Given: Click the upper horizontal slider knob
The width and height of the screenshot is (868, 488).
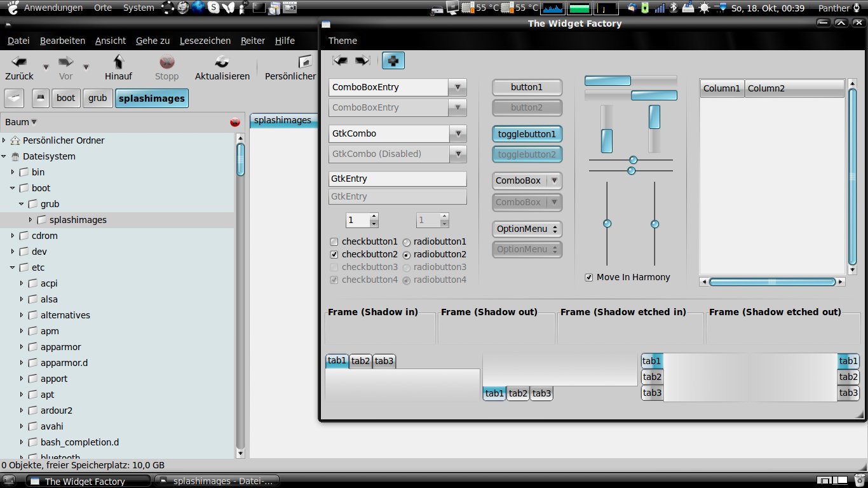Looking at the screenshot, I should 633,159.
